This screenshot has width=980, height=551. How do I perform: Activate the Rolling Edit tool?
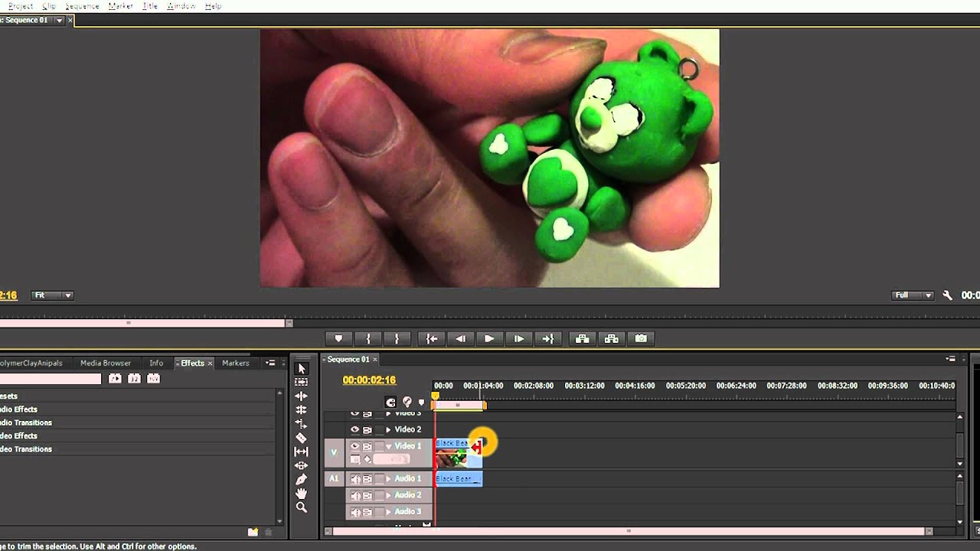301,410
